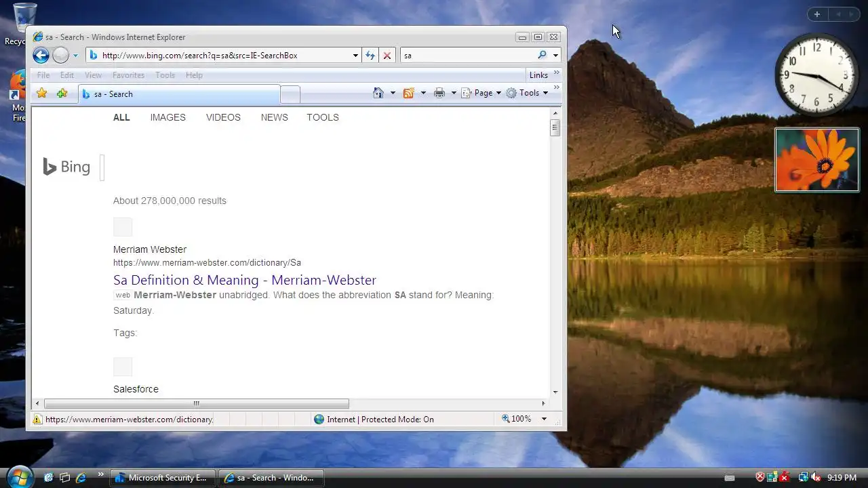Image resolution: width=868 pixels, height=488 pixels.
Task: Open the Edit menu
Action: pyautogui.click(x=66, y=75)
